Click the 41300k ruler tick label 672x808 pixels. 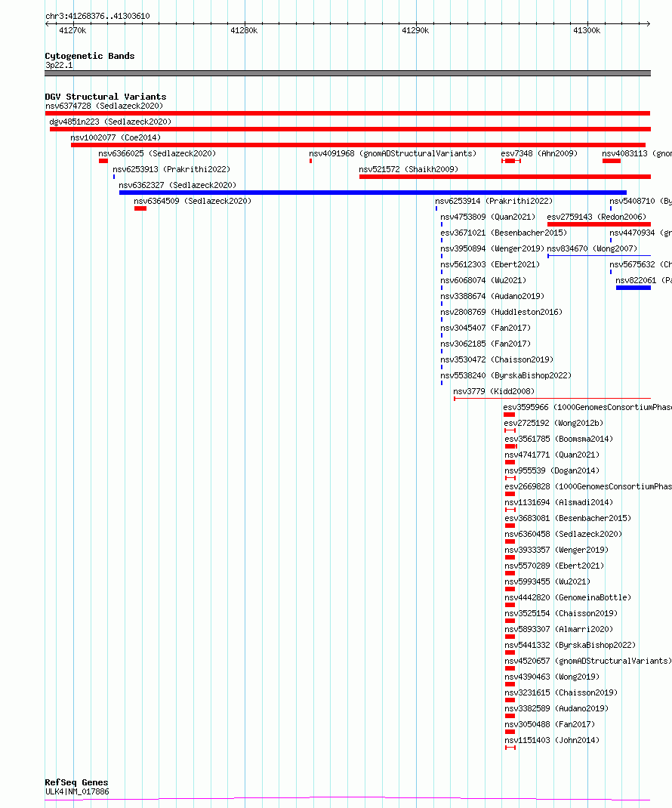pos(587,30)
